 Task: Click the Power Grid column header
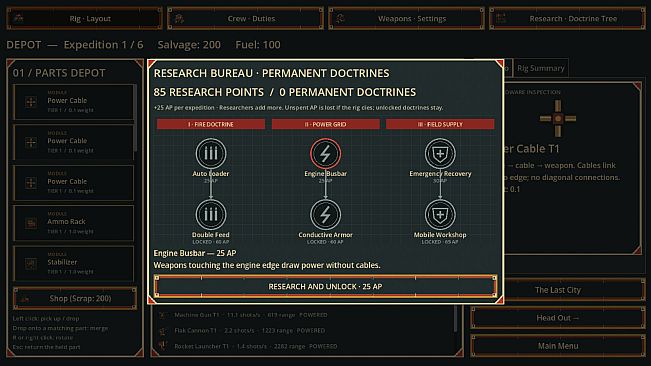click(326, 124)
